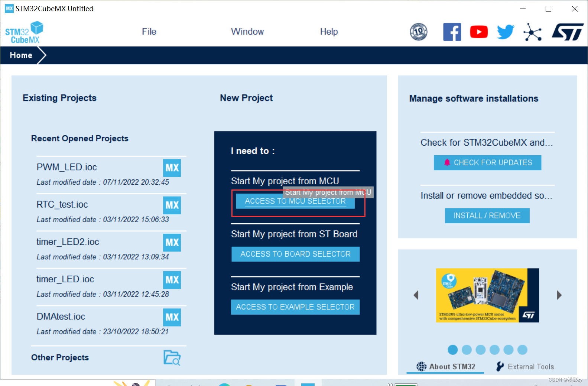
Task: Close the STM32CubeMX window
Action: [x=575, y=9]
